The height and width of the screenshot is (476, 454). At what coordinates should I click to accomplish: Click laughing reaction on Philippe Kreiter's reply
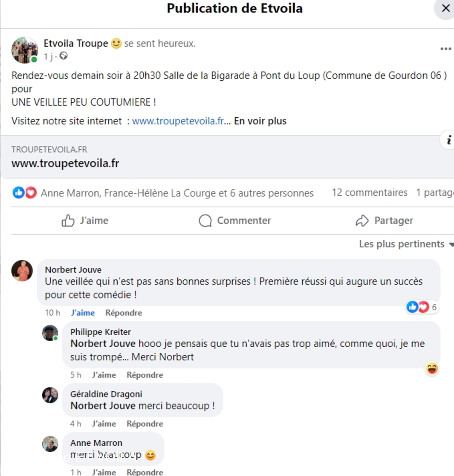click(432, 369)
